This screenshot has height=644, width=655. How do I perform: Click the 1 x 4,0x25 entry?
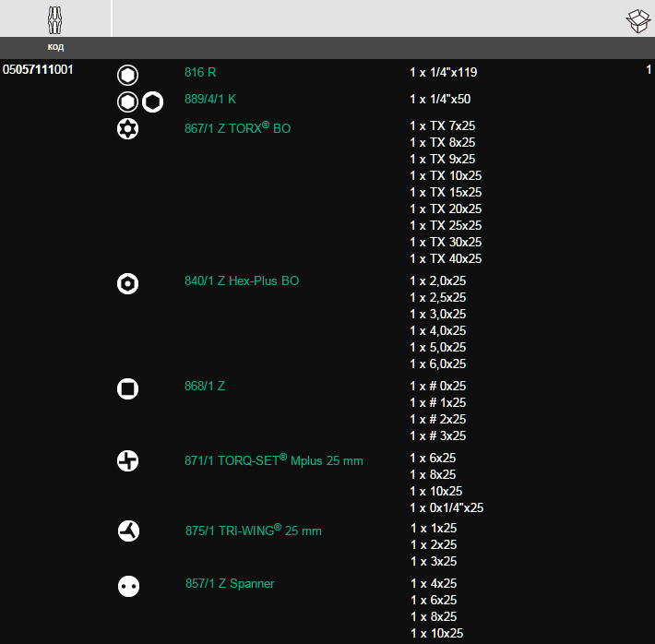[438, 331]
